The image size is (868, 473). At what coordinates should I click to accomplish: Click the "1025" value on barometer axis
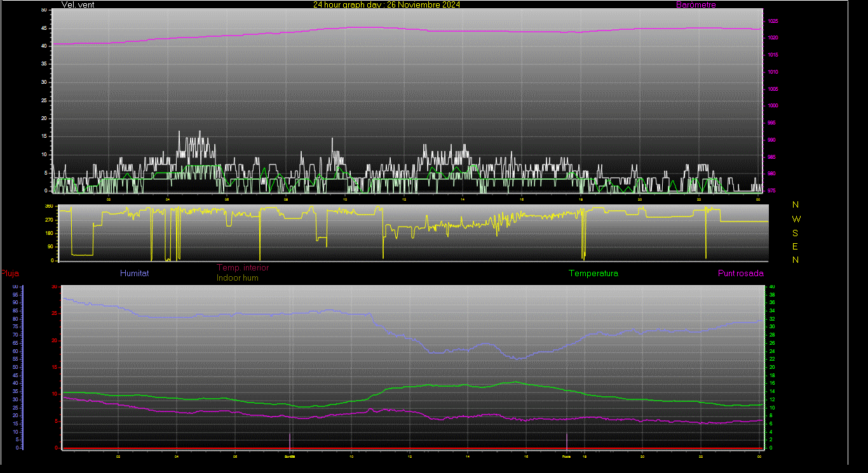click(773, 21)
